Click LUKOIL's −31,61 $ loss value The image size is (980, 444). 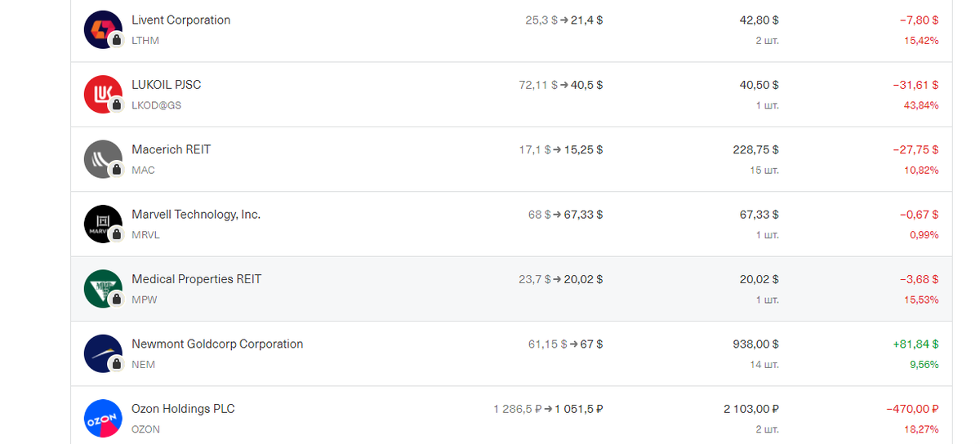pos(915,85)
